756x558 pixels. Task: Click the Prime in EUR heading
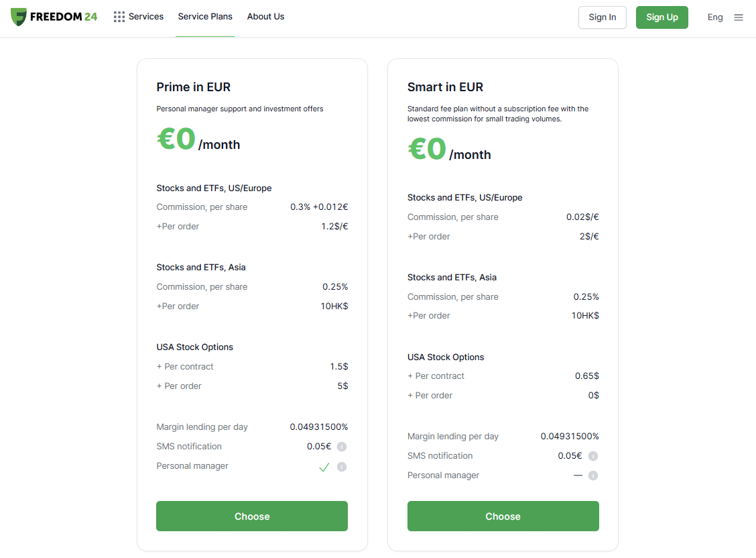[x=193, y=87]
